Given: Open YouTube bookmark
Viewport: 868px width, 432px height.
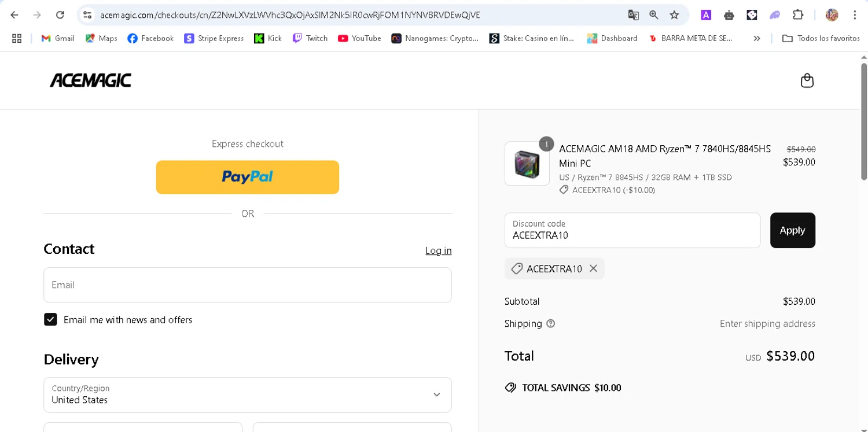Looking at the screenshot, I should (x=359, y=38).
